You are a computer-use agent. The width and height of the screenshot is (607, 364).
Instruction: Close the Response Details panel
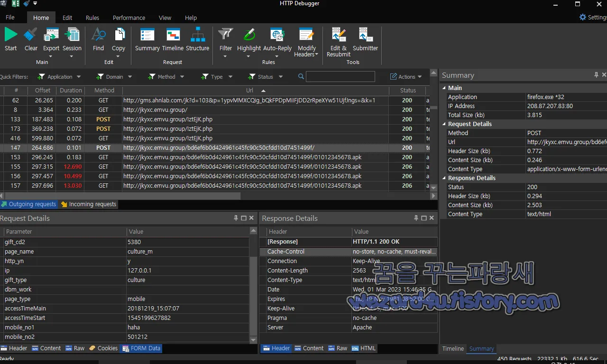click(432, 218)
